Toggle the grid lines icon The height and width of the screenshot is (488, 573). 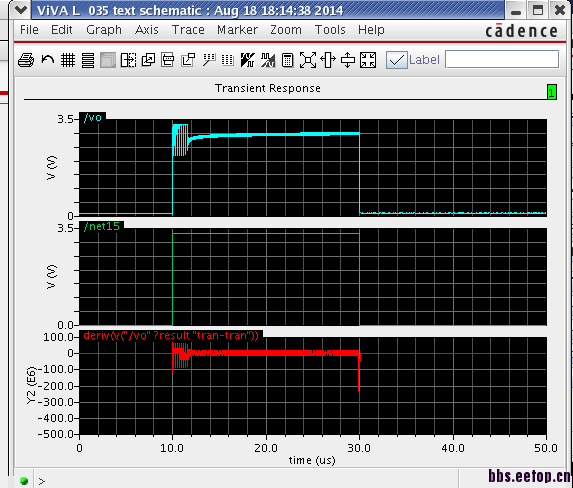[x=68, y=60]
